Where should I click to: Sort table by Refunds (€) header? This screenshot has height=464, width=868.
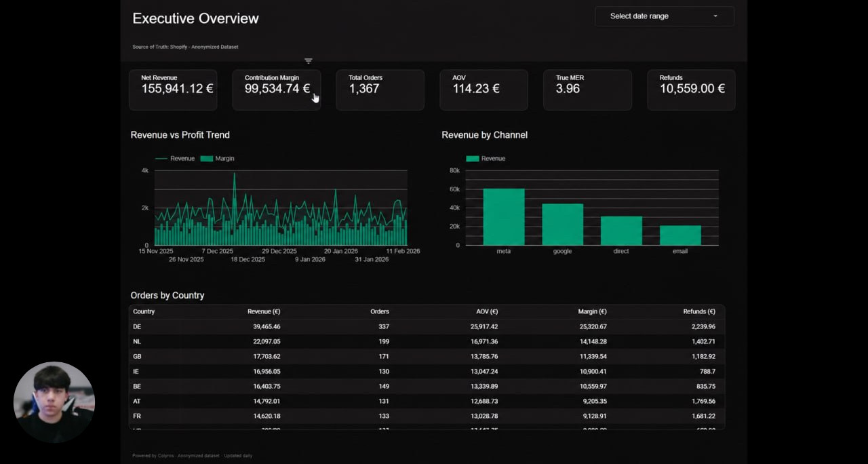[699, 311]
